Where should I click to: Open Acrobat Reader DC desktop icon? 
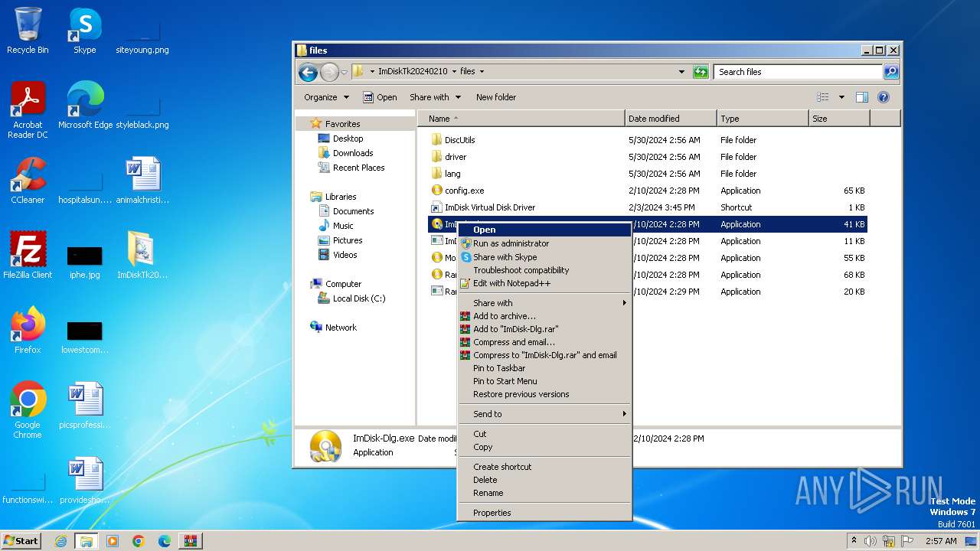(x=28, y=110)
